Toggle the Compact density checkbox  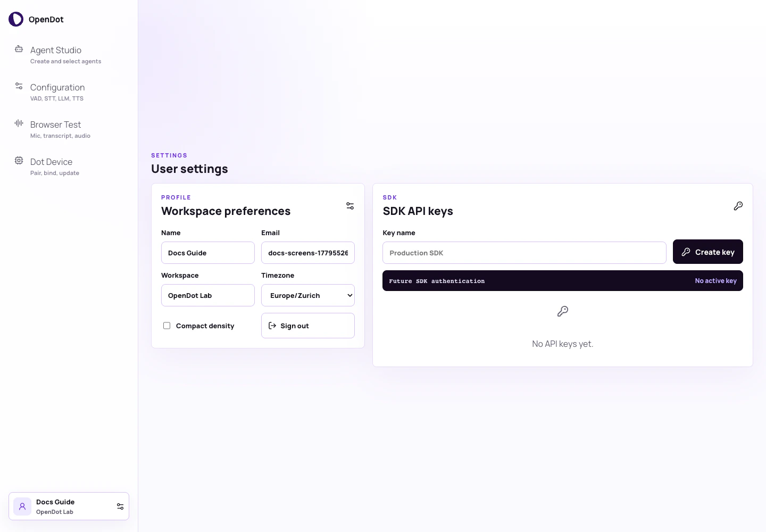(166, 326)
